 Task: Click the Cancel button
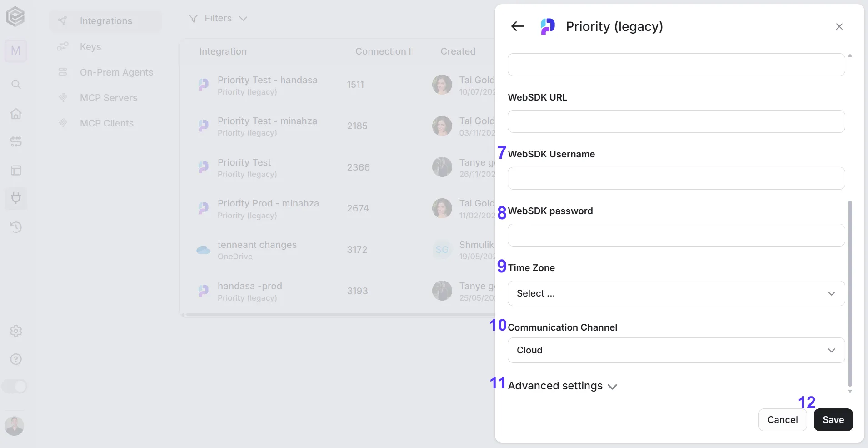pos(783,420)
